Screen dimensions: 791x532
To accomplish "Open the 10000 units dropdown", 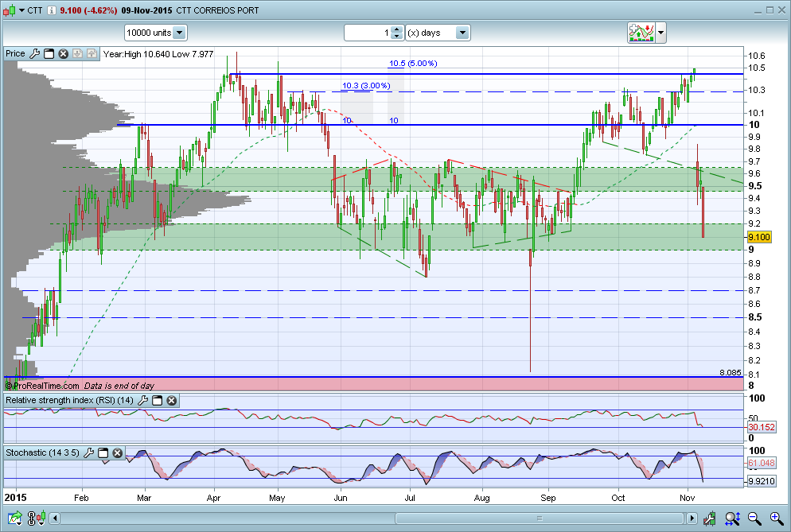I will pos(179,33).
